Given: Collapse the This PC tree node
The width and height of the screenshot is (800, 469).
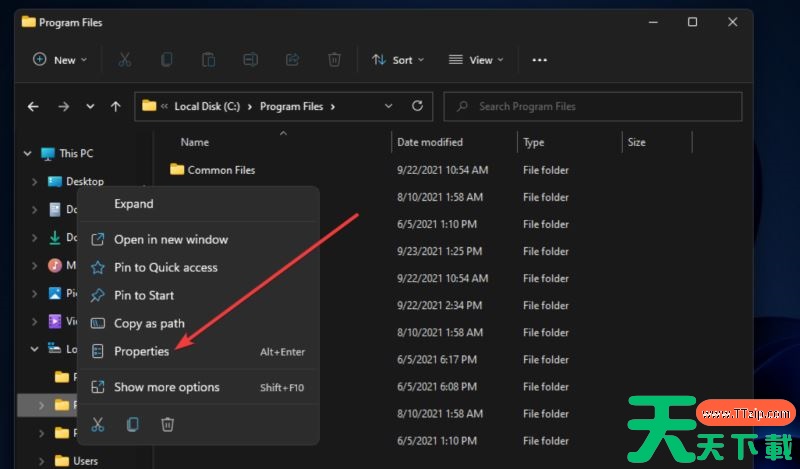Looking at the screenshot, I should 28,154.
